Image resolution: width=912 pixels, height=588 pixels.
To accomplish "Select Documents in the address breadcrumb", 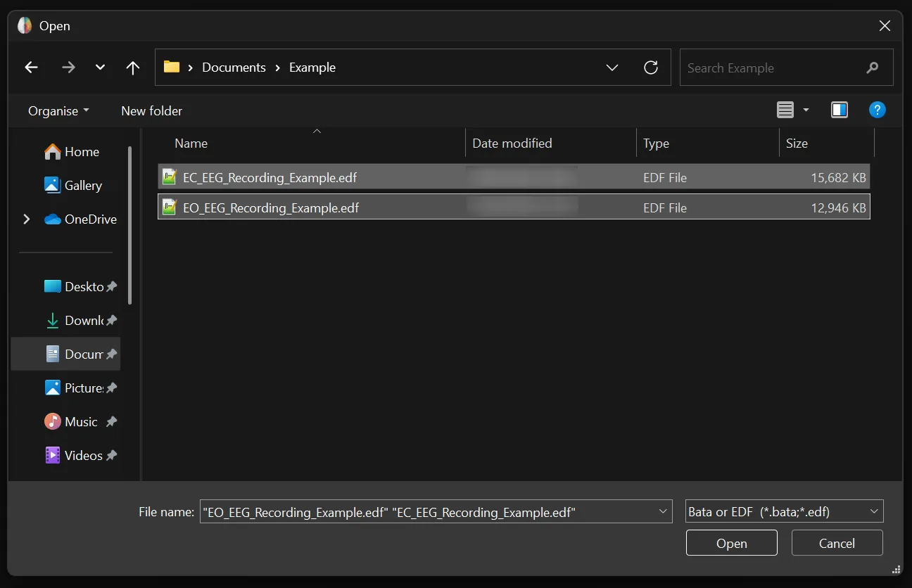I will [234, 68].
